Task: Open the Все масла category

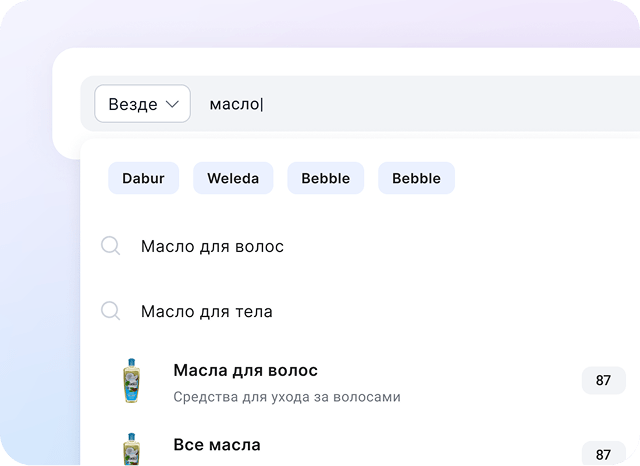Action: [217, 445]
